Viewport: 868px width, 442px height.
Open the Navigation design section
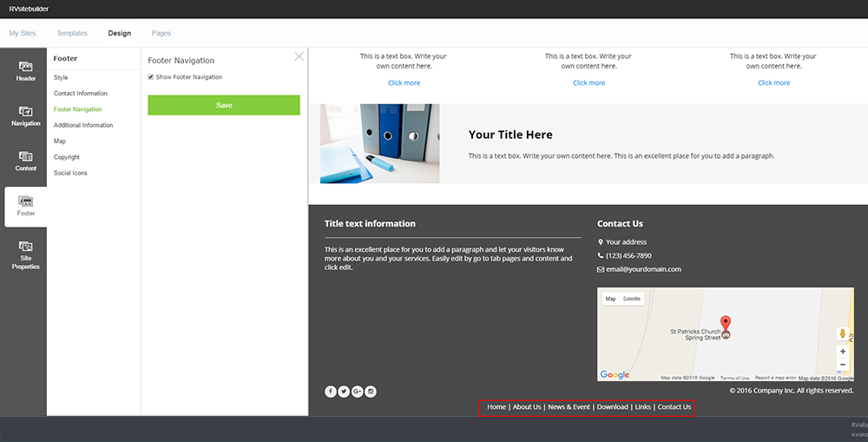[x=25, y=115]
